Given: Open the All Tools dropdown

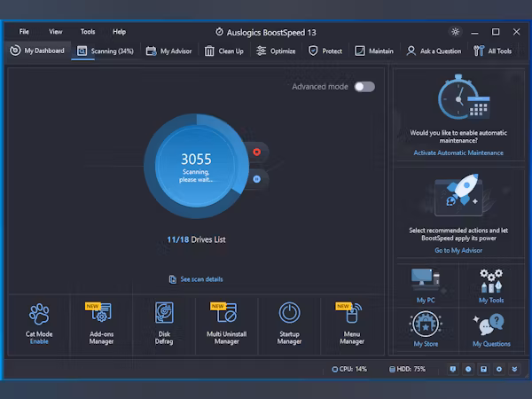Looking at the screenshot, I should click(x=493, y=51).
